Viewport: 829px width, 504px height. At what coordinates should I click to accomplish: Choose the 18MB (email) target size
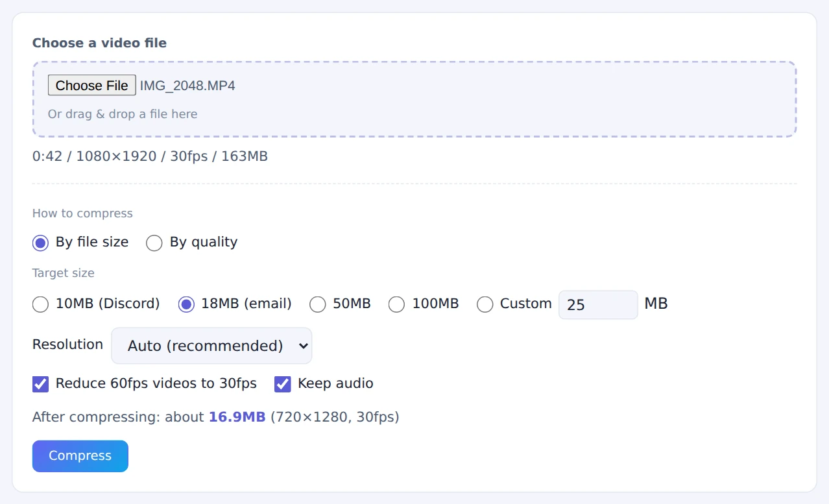coord(186,304)
